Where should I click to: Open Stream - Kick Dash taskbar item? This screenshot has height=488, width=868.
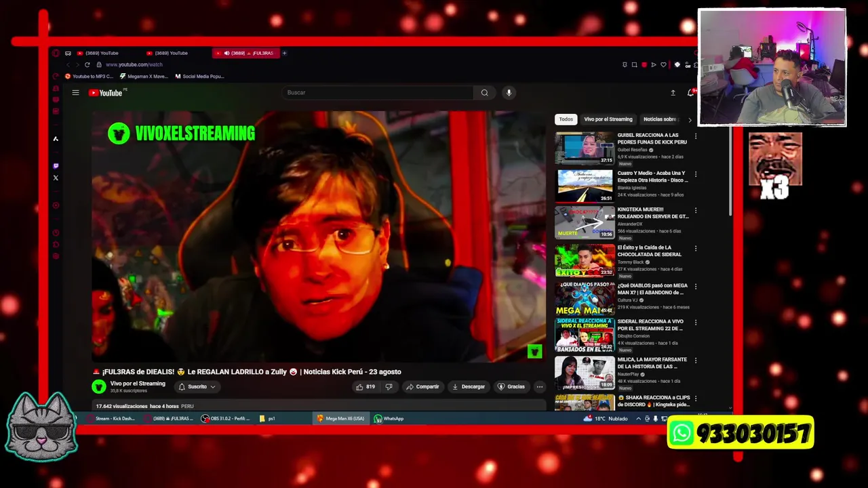(x=111, y=419)
